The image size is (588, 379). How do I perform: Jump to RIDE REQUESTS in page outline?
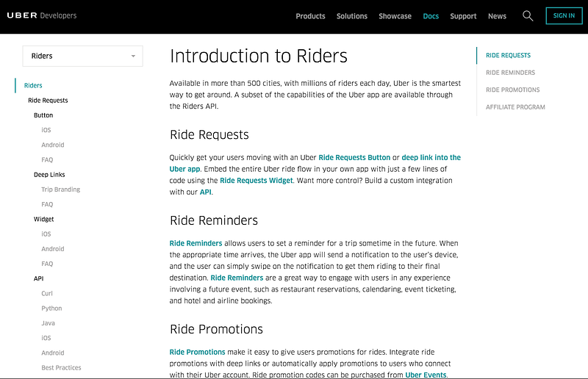(x=508, y=56)
